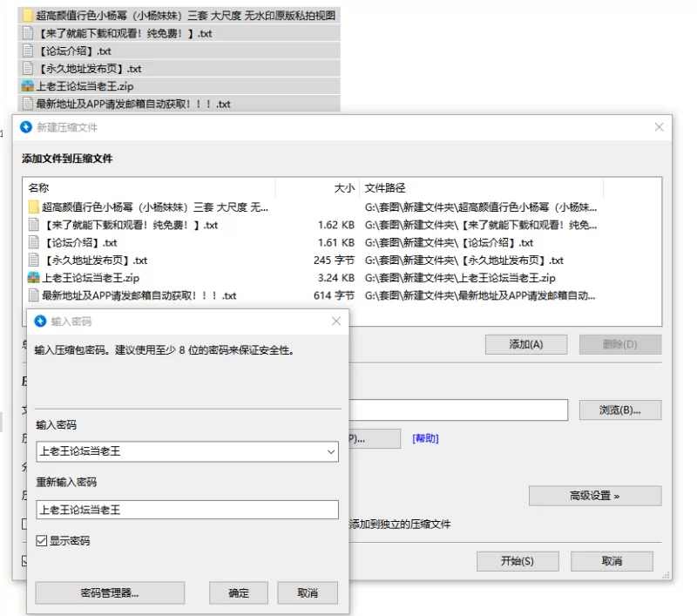Click the 1.61 KB size cell
This screenshot has height=616, width=697.
tap(336, 243)
